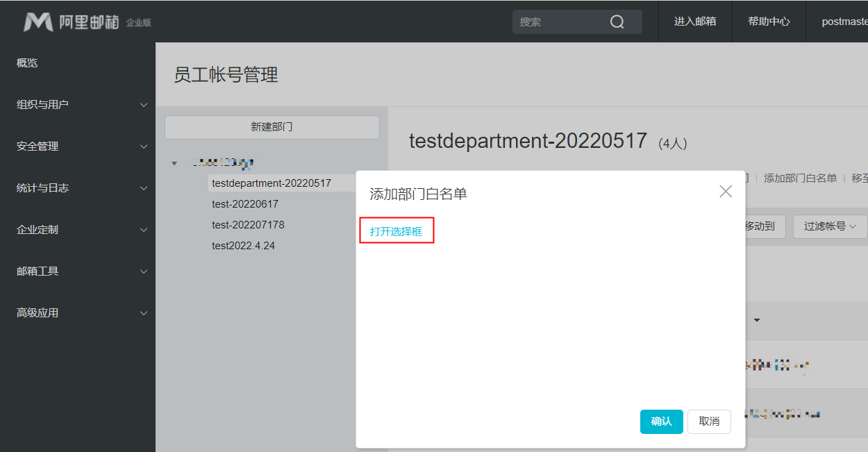
Task: Open the 高级应用 menu
Action: click(82, 313)
